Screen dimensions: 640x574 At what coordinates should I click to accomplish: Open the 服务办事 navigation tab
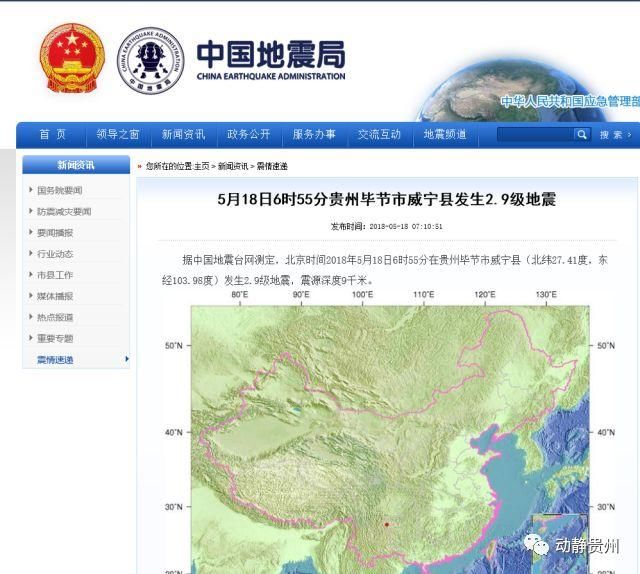[314, 134]
